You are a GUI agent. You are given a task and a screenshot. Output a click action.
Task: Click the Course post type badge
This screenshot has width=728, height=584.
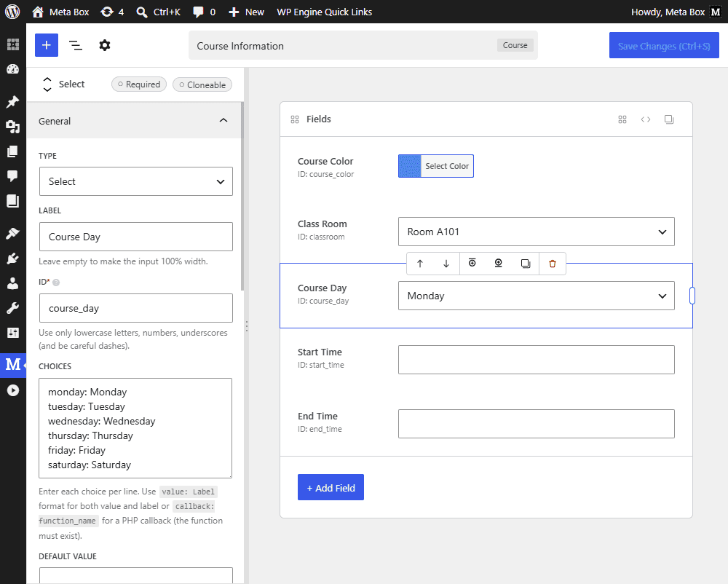pyautogui.click(x=515, y=45)
